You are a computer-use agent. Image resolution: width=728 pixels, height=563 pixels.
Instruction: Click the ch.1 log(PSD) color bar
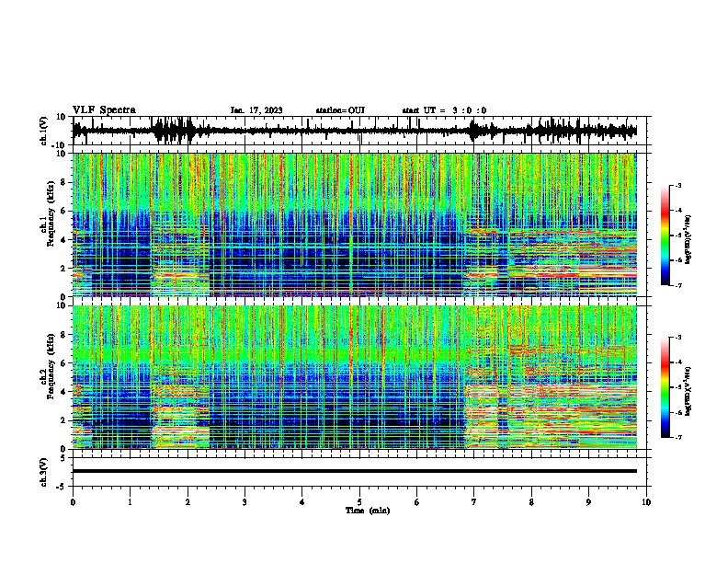665,236
